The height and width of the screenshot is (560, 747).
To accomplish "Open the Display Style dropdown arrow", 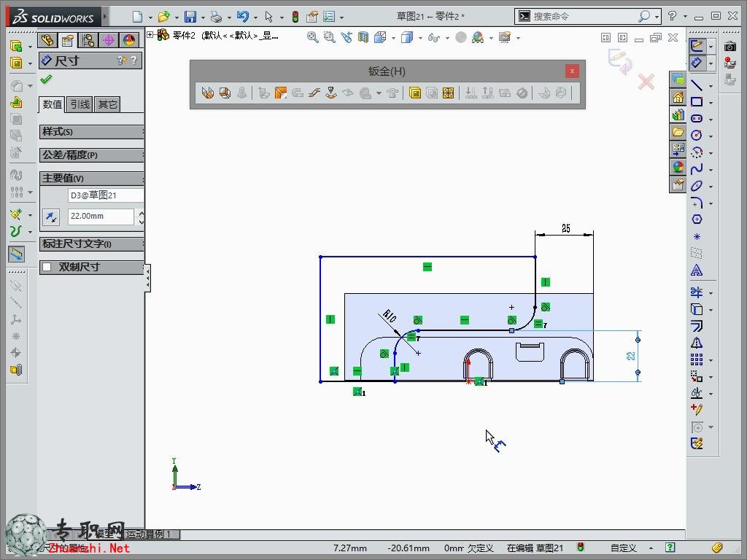I will coord(420,38).
